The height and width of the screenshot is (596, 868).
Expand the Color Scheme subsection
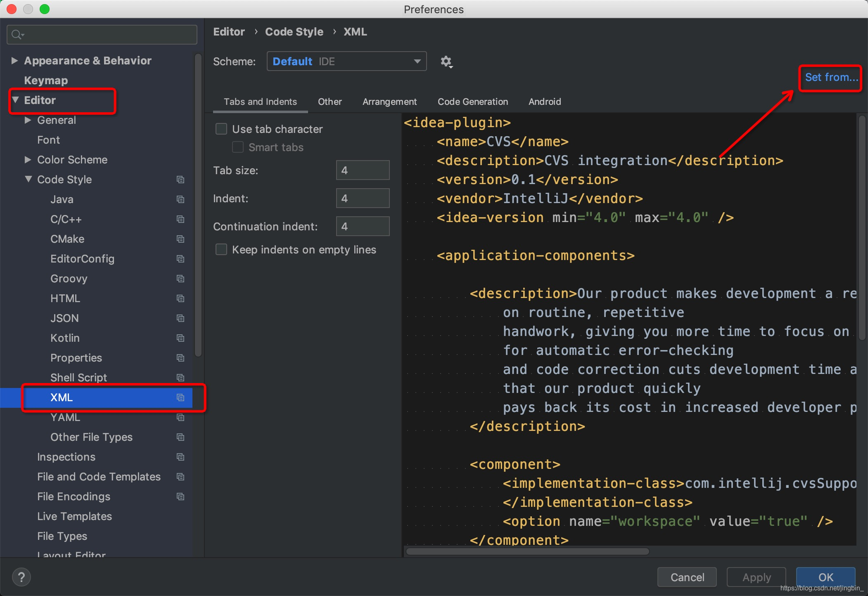(x=28, y=160)
